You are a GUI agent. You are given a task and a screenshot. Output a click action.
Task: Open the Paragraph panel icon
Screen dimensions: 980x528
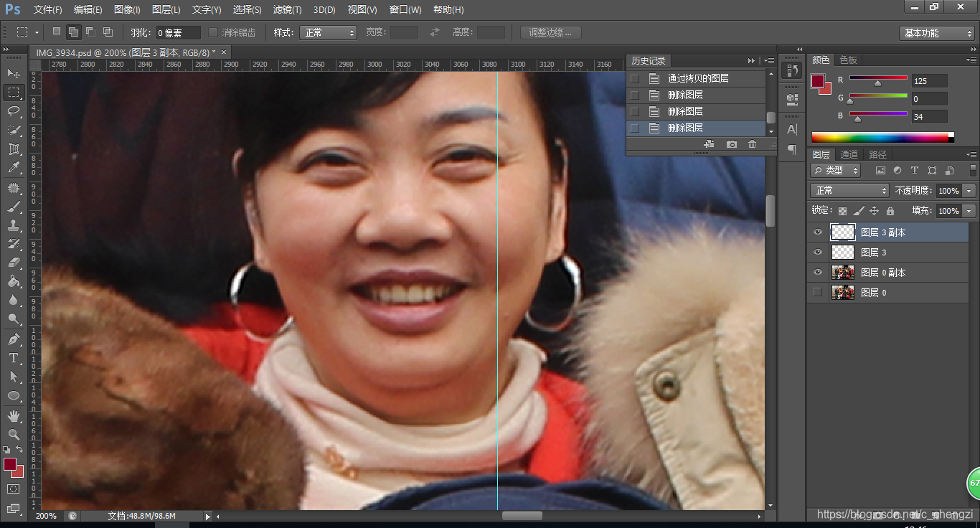(x=792, y=149)
